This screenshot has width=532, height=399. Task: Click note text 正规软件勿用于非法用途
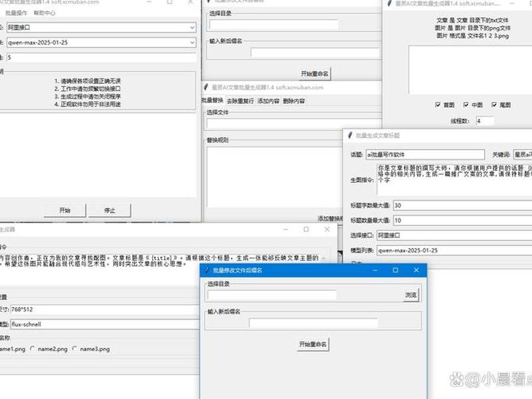pyautogui.click(x=87, y=104)
